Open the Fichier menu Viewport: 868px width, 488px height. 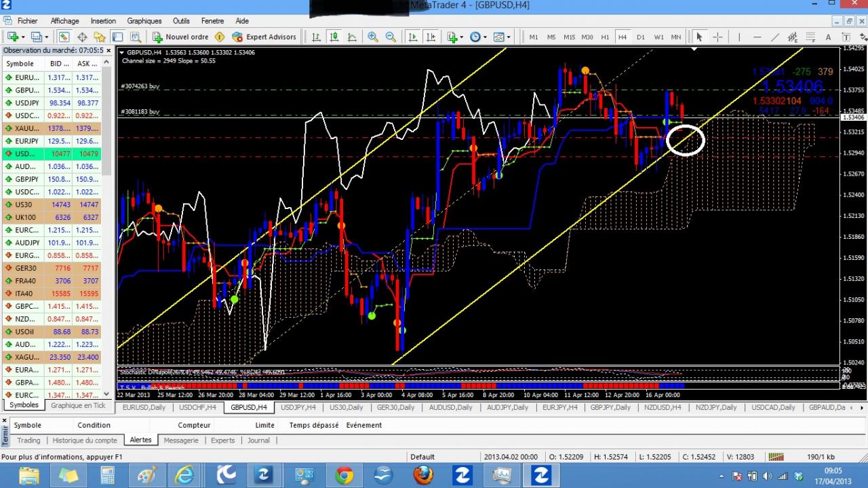(28, 21)
